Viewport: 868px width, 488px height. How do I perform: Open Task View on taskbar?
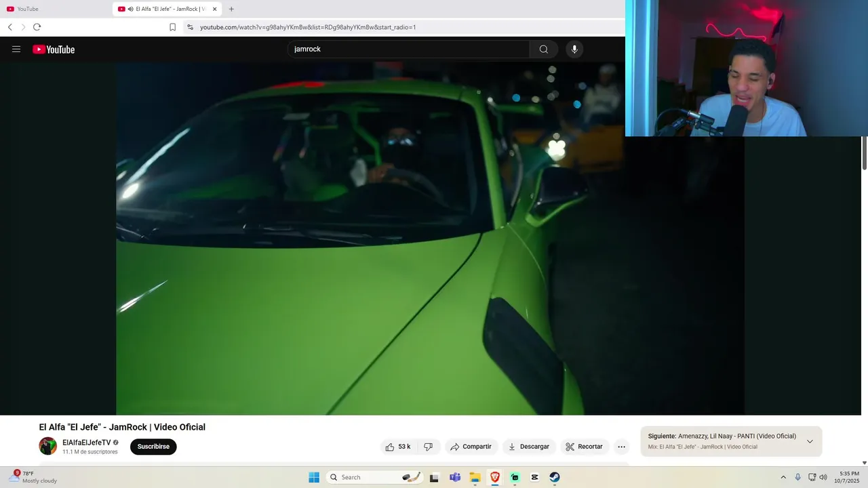pos(434,477)
